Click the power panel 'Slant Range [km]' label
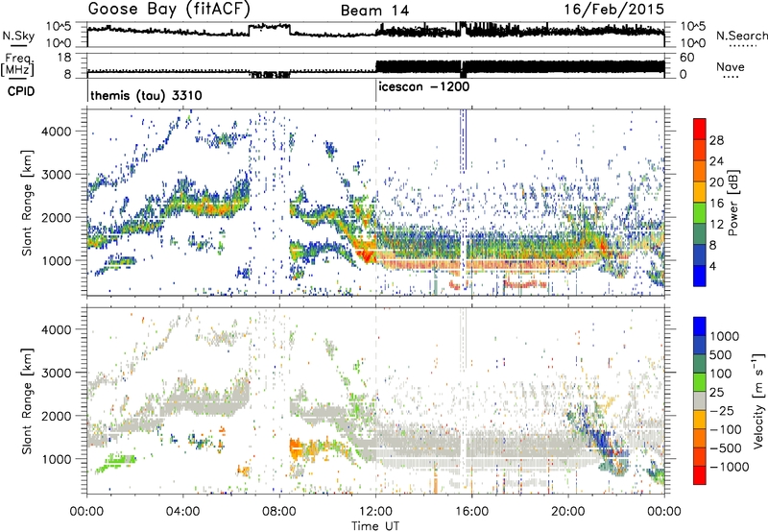Image resolution: width=768 pixels, height=532 pixels. [27, 203]
